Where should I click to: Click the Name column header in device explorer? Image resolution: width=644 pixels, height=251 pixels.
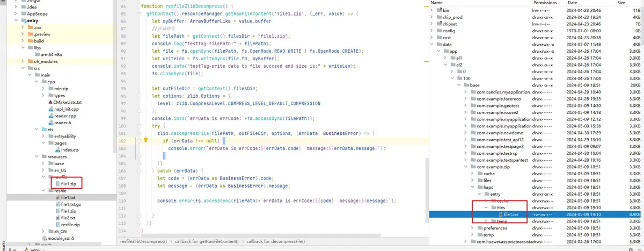(437, 3)
